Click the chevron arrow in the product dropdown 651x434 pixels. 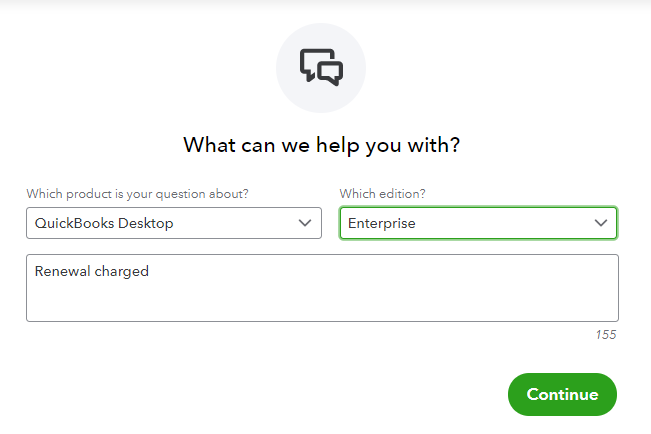tap(305, 223)
